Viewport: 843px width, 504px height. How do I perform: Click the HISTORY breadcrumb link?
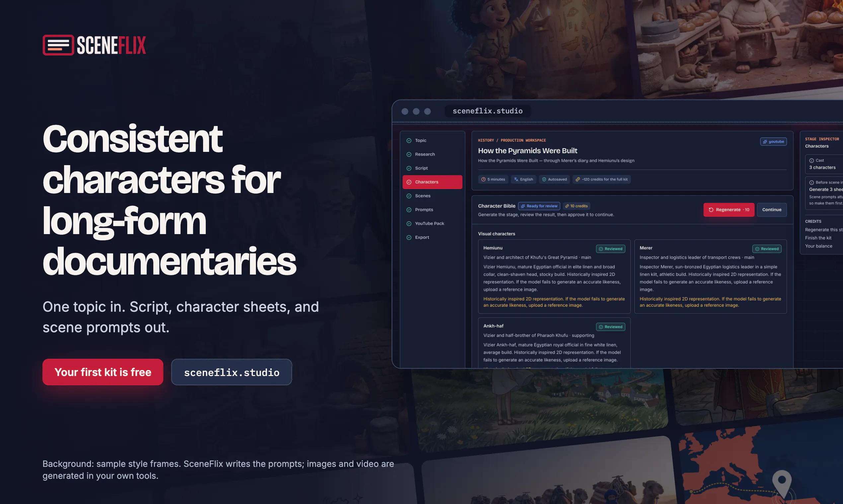(486, 140)
